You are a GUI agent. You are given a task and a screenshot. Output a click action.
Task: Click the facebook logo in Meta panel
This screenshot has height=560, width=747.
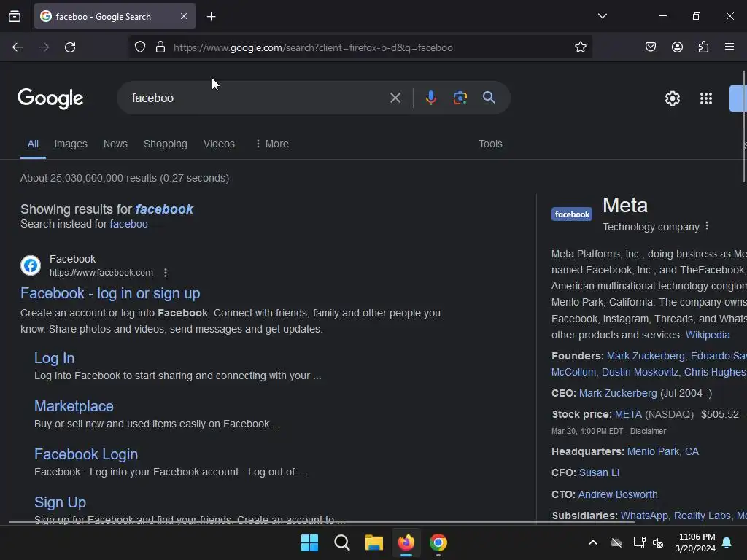click(x=572, y=214)
